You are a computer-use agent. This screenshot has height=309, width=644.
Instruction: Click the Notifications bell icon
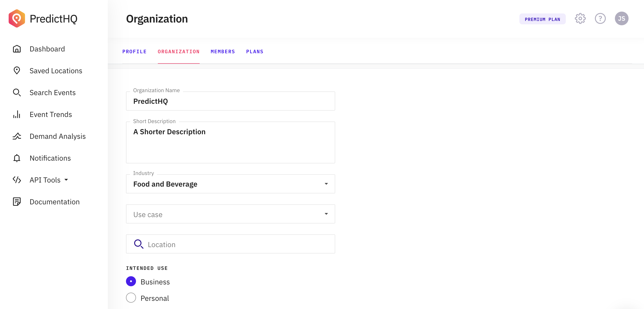tap(17, 158)
